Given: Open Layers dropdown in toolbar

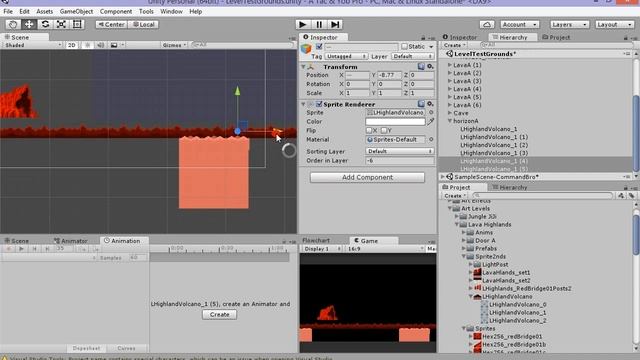Looking at the screenshot, I should pos(569,24).
